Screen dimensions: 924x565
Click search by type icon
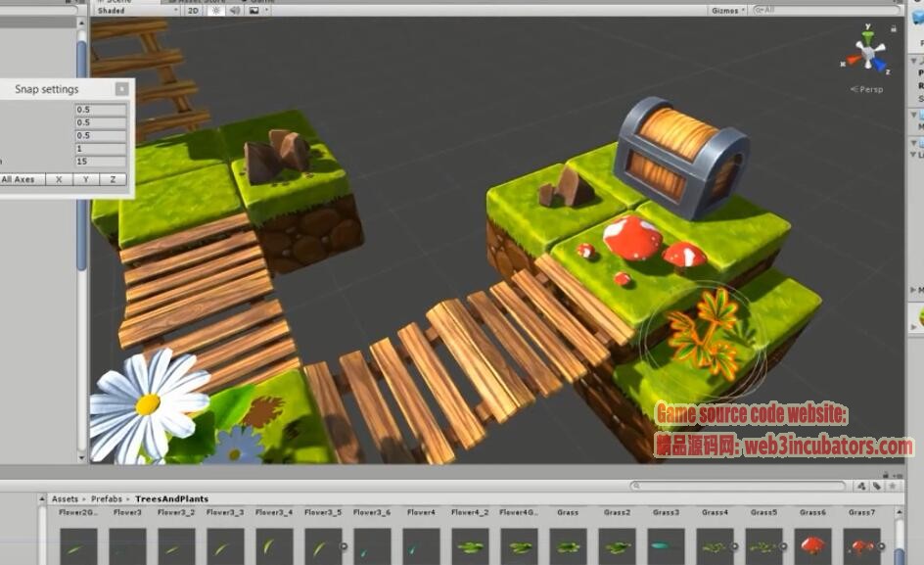click(x=861, y=486)
